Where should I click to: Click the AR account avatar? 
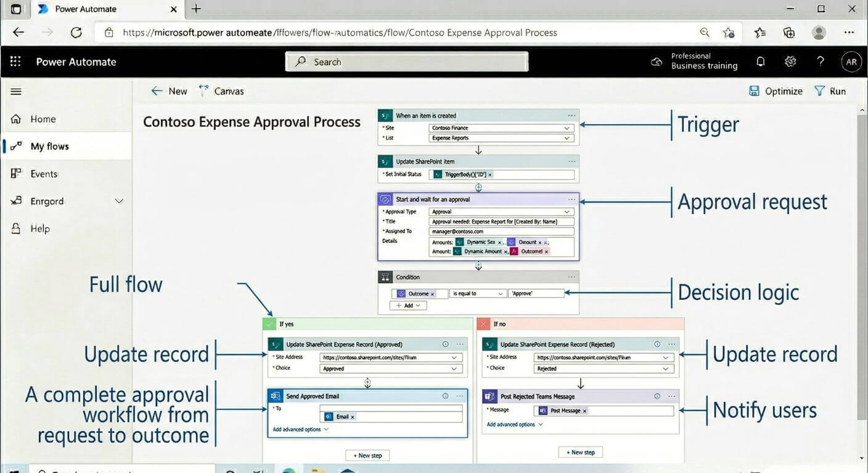[x=851, y=62]
